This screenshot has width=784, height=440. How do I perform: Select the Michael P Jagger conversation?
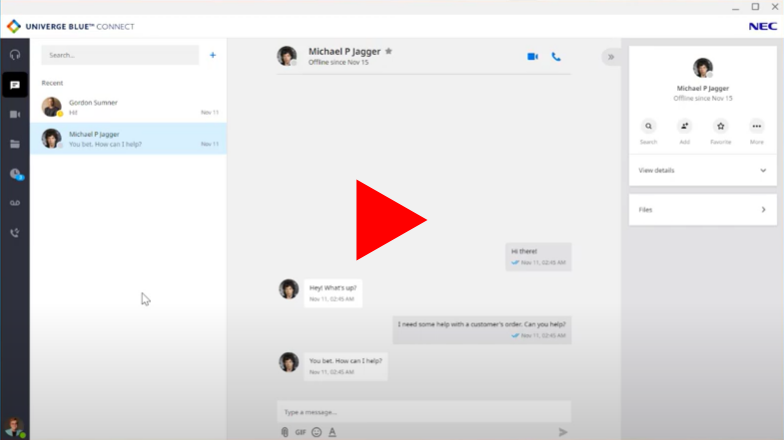tap(128, 138)
